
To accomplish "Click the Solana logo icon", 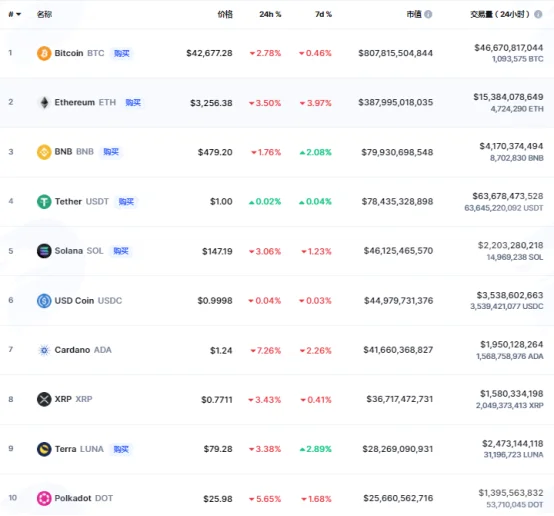I will pyautogui.click(x=44, y=251).
